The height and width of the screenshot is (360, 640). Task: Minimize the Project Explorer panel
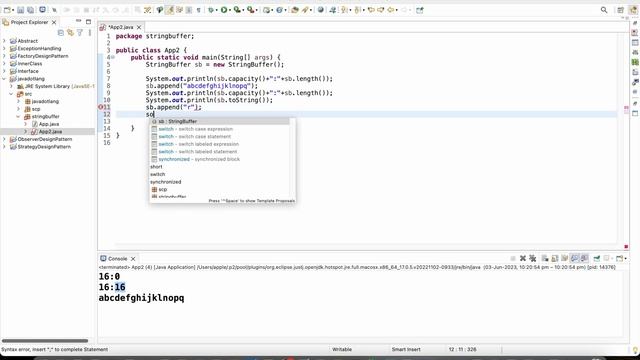click(x=78, y=21)
